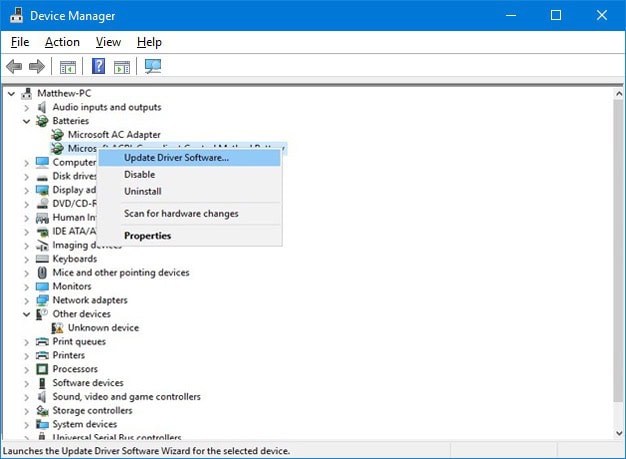The width and height of the screenshot is (626, 459).
Task: Open the Action menu
Action: [62, 42]
